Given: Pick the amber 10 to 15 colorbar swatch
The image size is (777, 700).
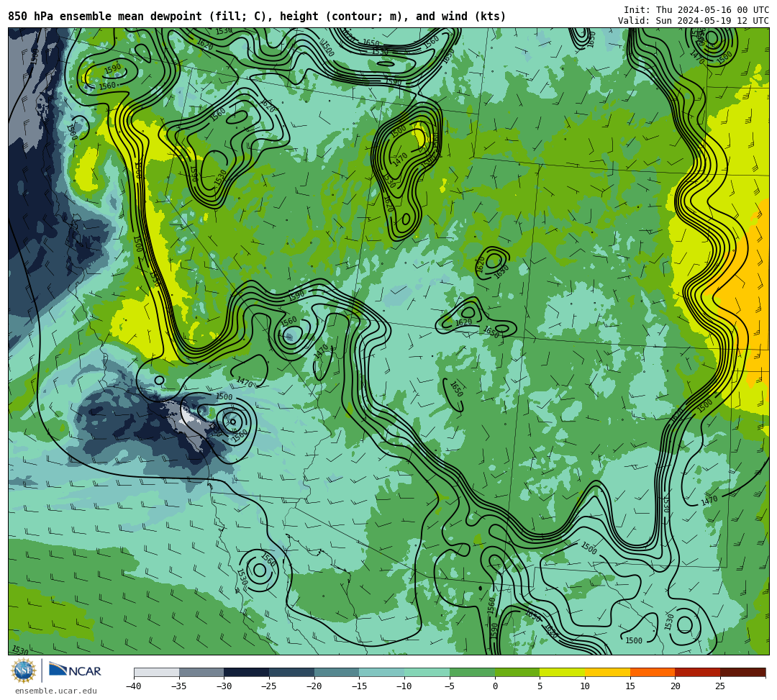Looking at the screenshot, I should pyautogui.click(x=607, y=672).
